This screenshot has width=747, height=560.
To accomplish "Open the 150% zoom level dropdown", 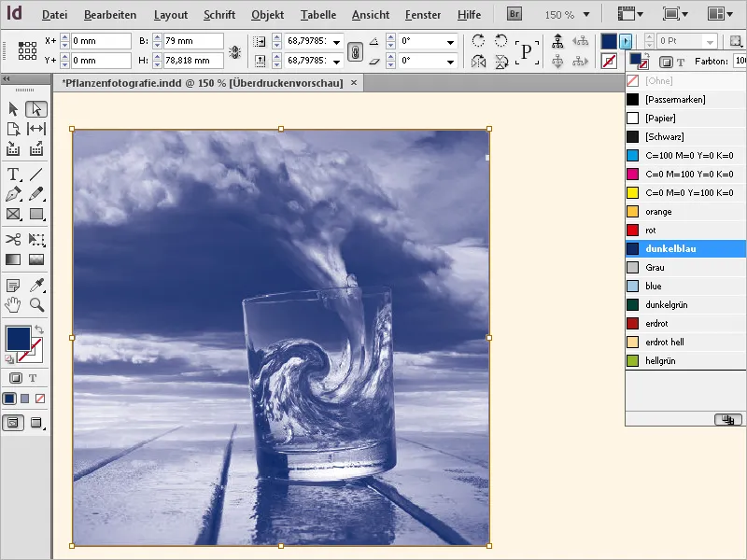I will (586, 14).
